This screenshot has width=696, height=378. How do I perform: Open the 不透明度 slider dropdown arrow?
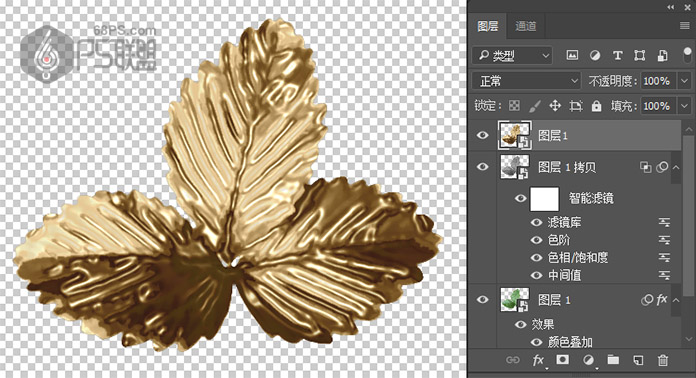(684, 81)
